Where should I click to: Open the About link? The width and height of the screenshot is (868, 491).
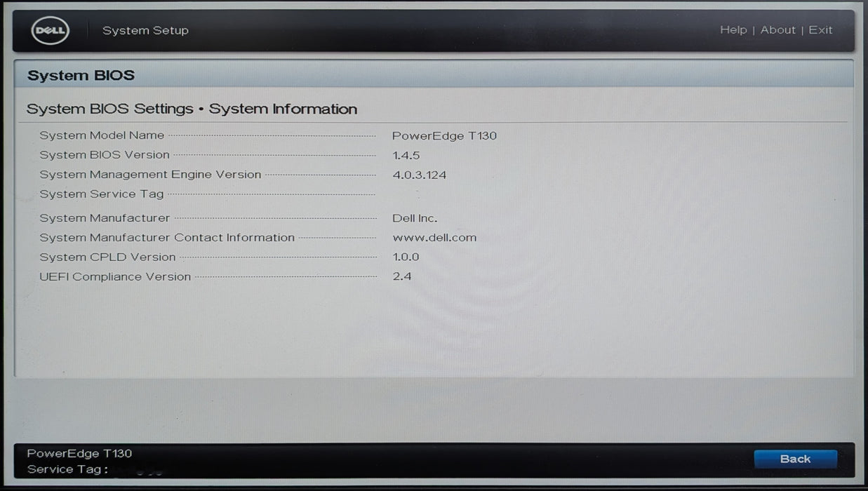click(x=778, y=30)
